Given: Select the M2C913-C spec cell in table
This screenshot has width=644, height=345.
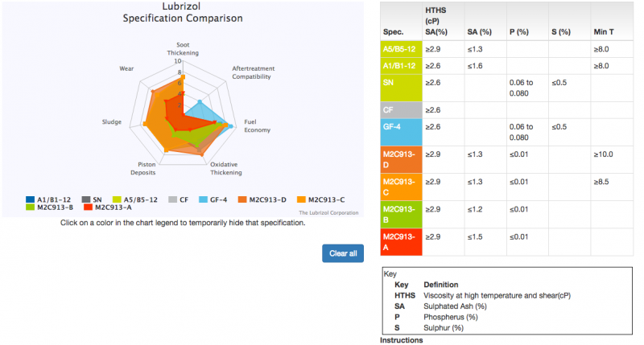Looking at the screenshot, I should [x=401, y=187].
